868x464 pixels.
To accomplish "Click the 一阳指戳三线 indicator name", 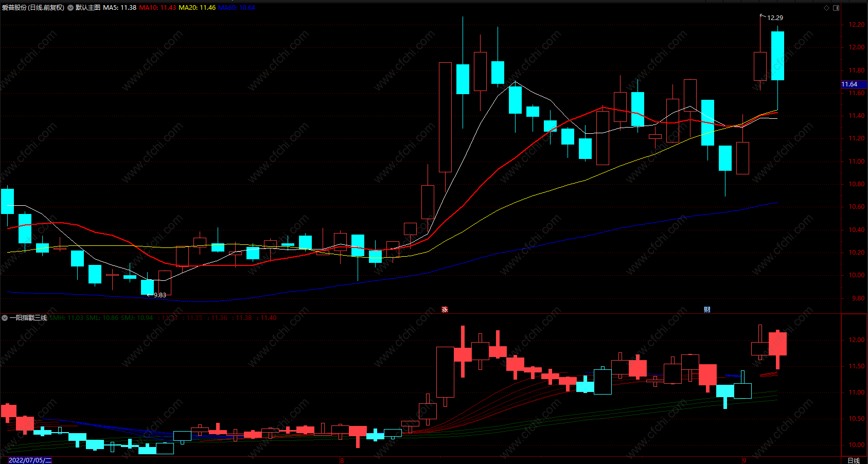I will (28, 318).
